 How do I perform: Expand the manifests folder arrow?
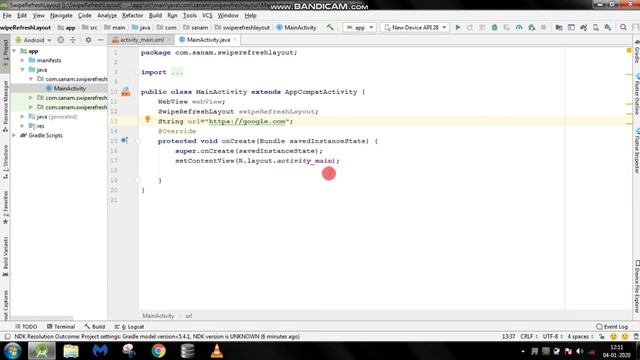(22, 60)
